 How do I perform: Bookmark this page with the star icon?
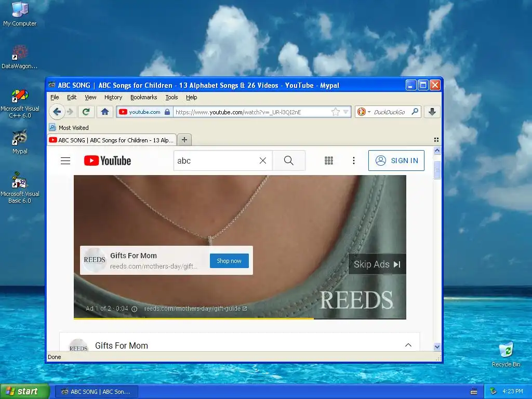click(x=336, y=112)
